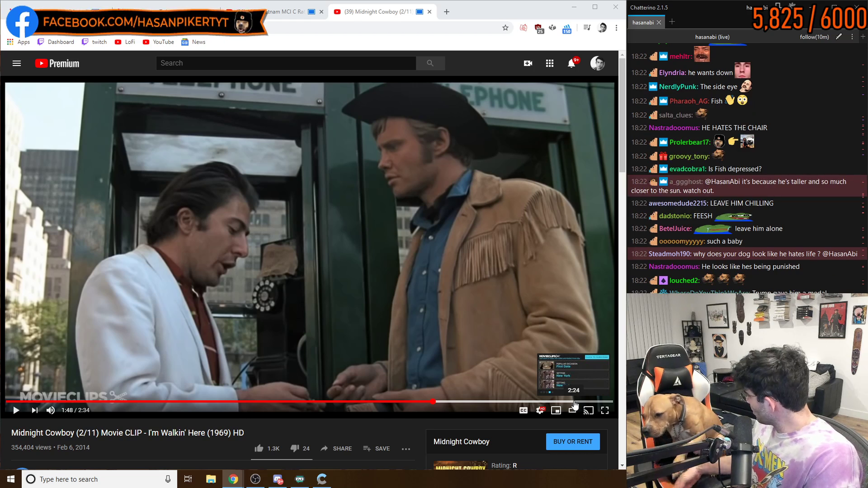Click the pencil moderation icon in Chatterino
This screenshot has height=488, width=868.
[839, 37]
